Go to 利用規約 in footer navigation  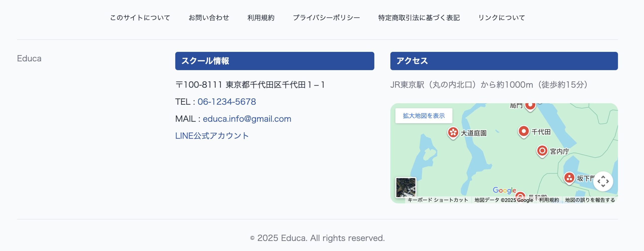click(x=261, y=18)
